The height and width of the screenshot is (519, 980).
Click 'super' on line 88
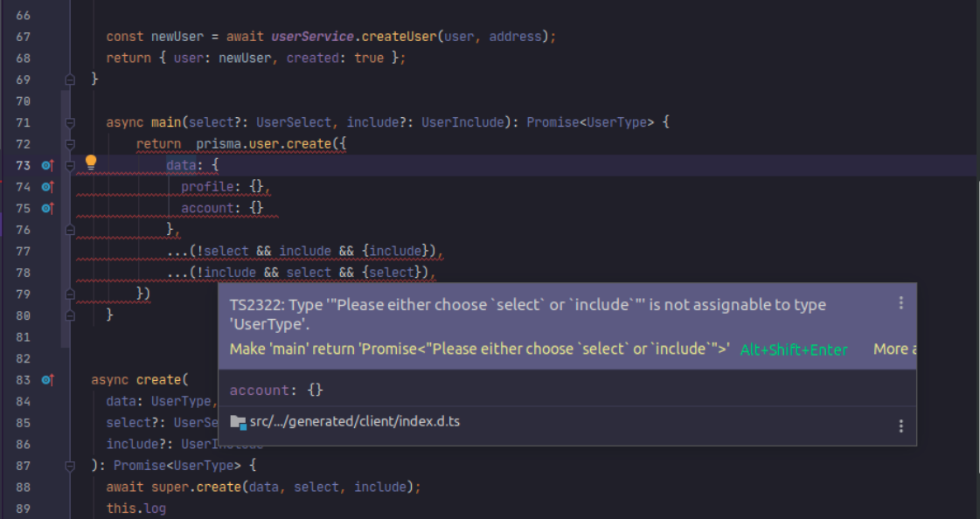[x=170, y=488]
